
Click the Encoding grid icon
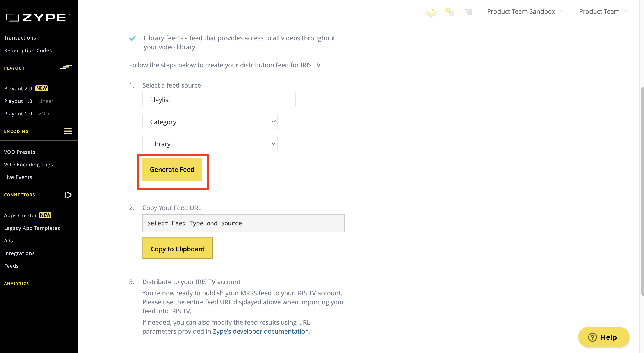coord(68,131)
